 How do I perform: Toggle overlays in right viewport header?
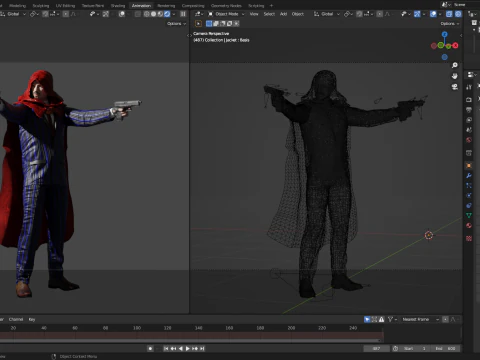(433, 14)
